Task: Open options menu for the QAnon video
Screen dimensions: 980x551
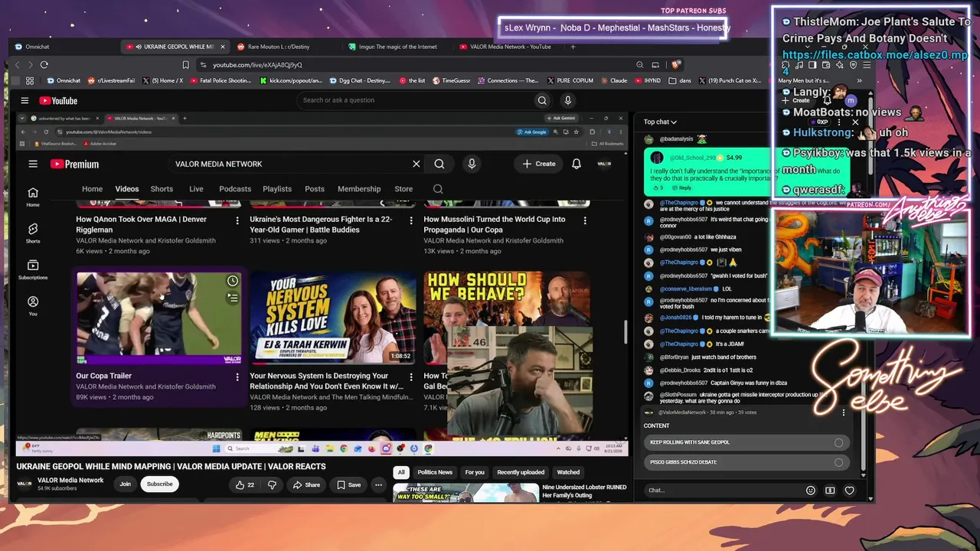Action: (237, 220)
